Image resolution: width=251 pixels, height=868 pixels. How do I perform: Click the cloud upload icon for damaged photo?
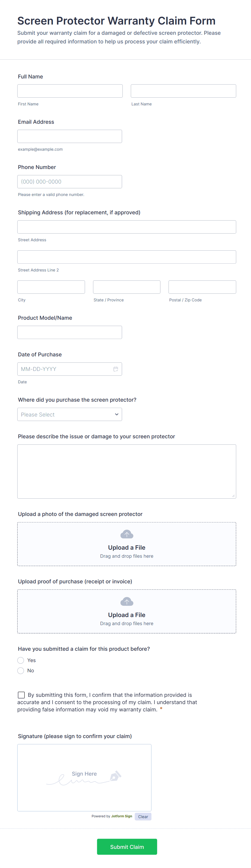[x=127, y=534]
